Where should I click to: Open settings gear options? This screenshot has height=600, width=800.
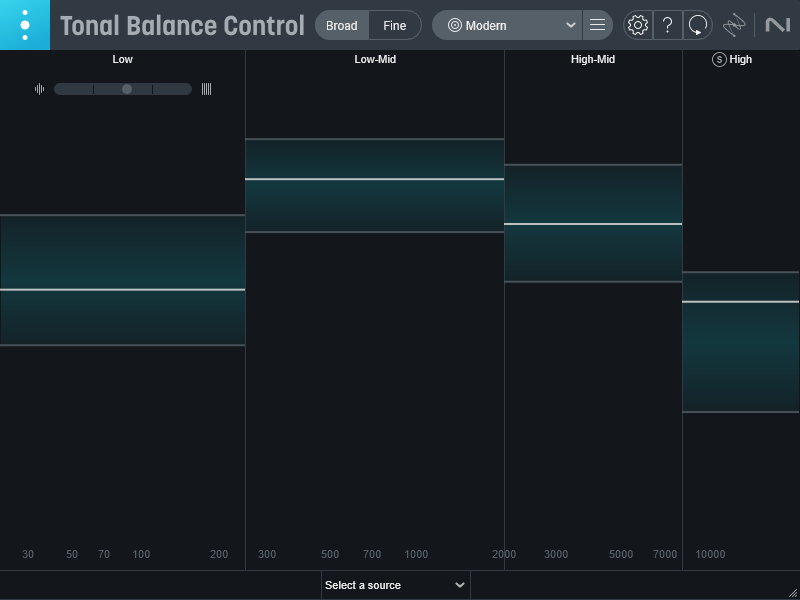[638, 25]
